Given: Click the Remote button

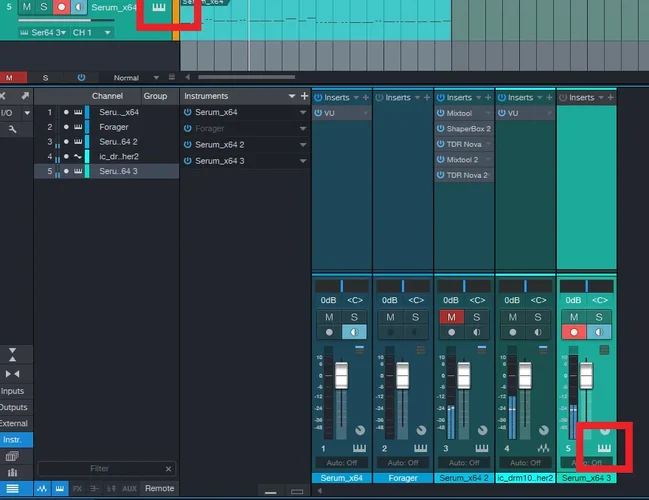Looking at the screenshot, I should point(159,488).
